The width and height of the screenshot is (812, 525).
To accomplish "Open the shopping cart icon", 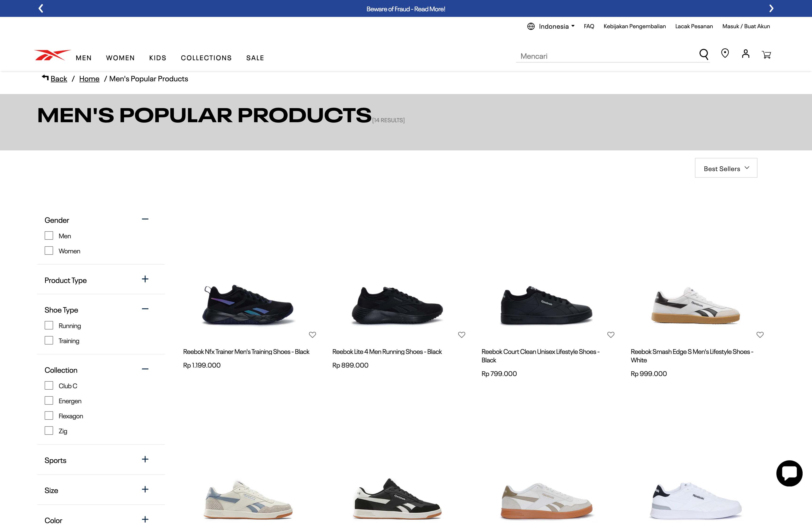I will pos(766,54).
